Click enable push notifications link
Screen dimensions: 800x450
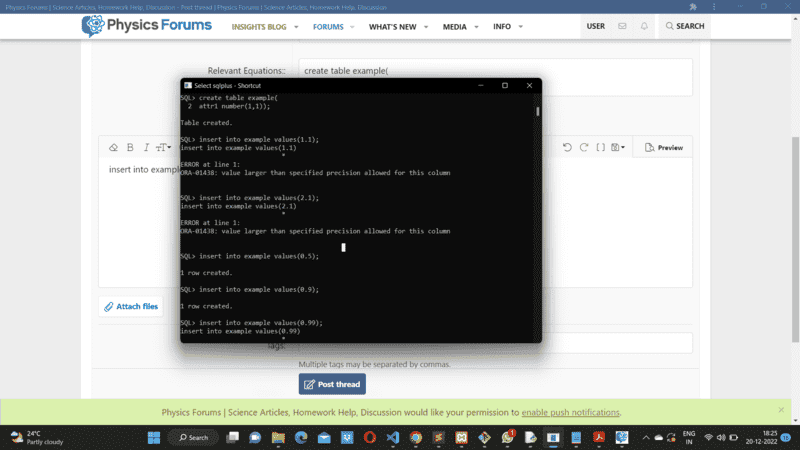(570, 412)
